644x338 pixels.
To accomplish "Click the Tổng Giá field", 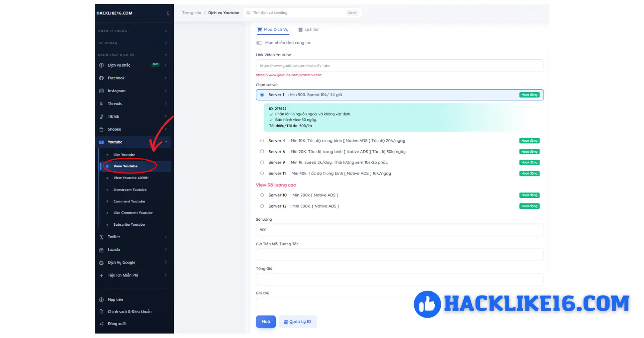I will 400,279.
